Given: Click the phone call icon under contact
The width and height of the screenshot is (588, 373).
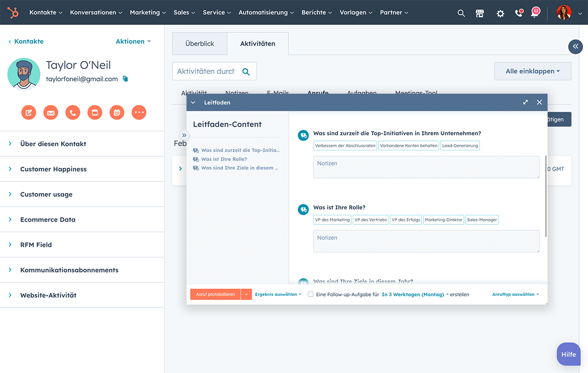Looking at the screenshot, I should pyautogui.click(x=73, y=112).
